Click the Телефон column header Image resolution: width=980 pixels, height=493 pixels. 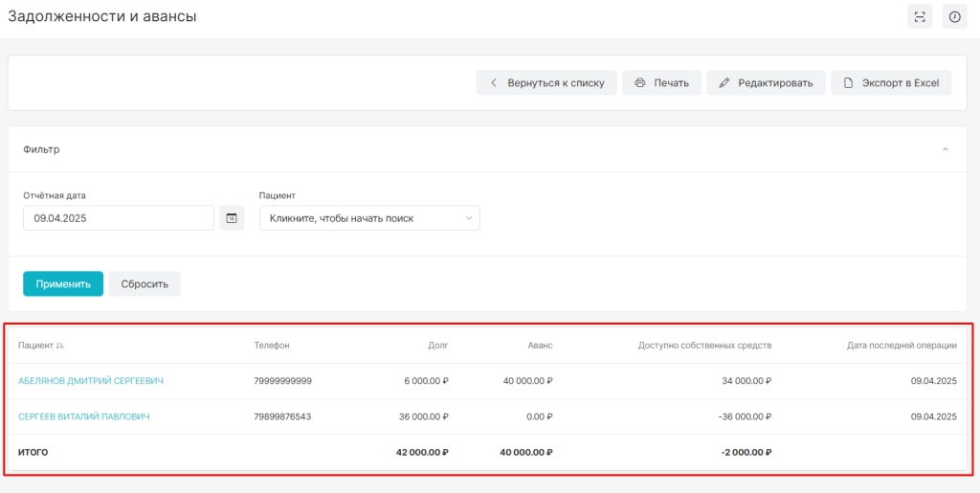point(272,345)
